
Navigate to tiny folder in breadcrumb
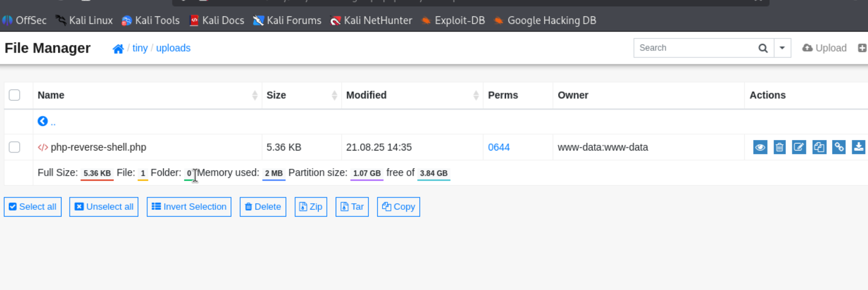(x=140, y=48)
